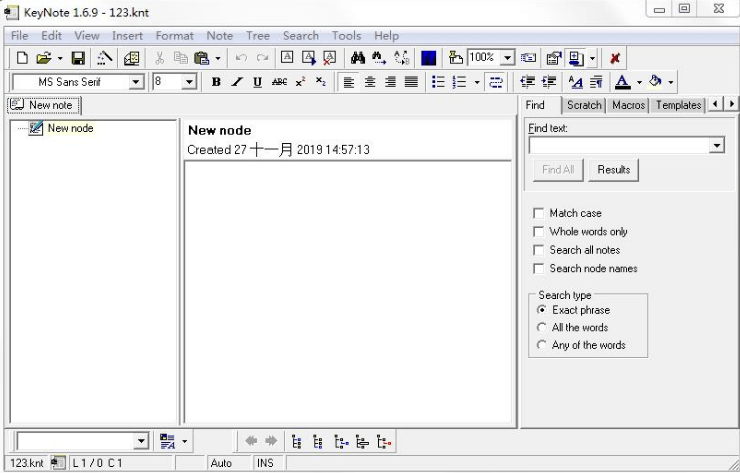The width and height of the screenshot is (740, 473).
Task: Enable Whole words only checkbox
Action: point(538,232)
